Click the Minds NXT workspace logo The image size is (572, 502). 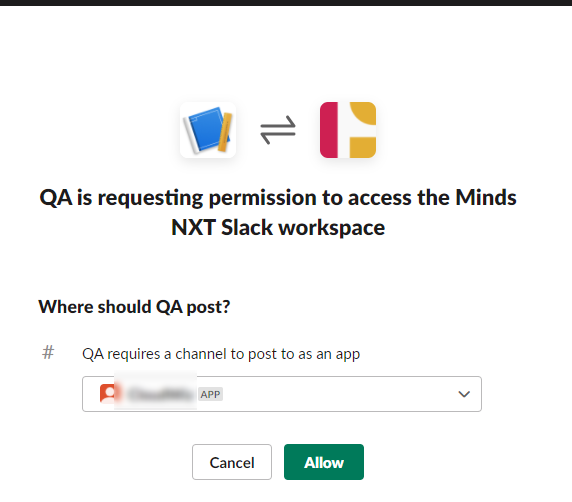point(348,130)
